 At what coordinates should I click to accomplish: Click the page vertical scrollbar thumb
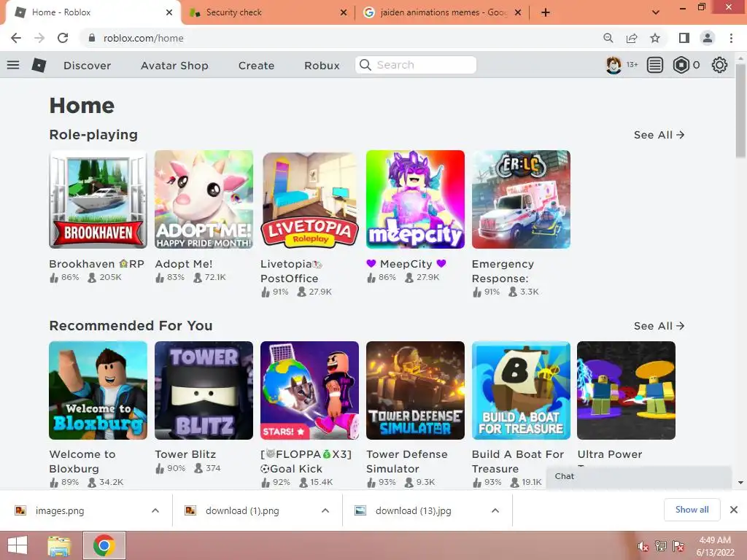click(x=740, y=111)
